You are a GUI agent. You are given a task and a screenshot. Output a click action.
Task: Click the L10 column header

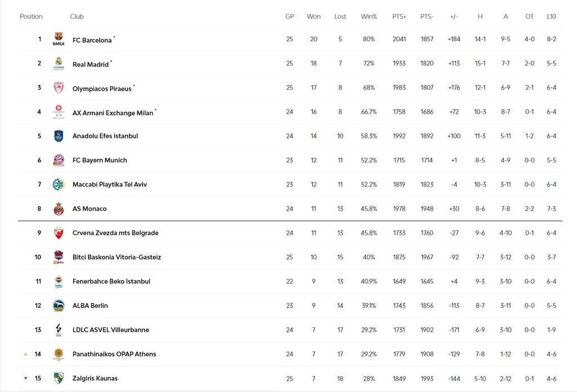click(x=551, y=16)
